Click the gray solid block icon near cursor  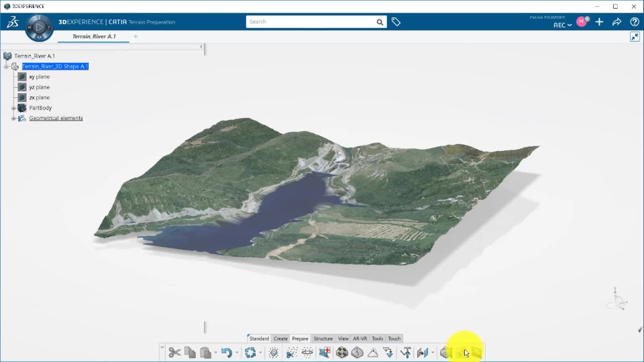pos(445,352)
